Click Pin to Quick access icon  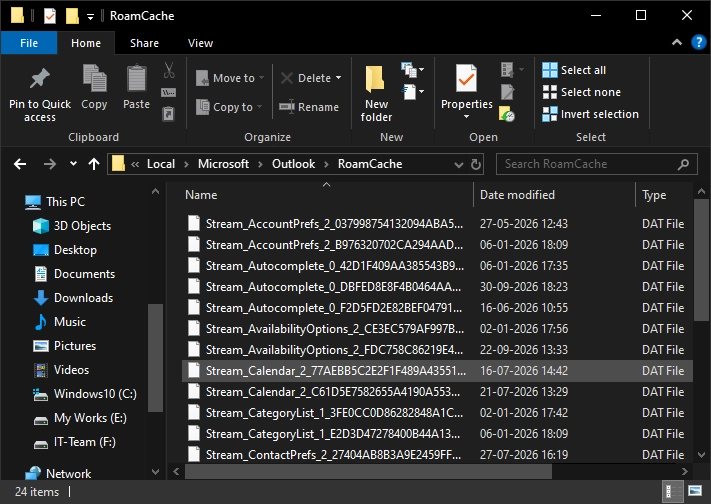pyautogui.click(x=39, y=78)
